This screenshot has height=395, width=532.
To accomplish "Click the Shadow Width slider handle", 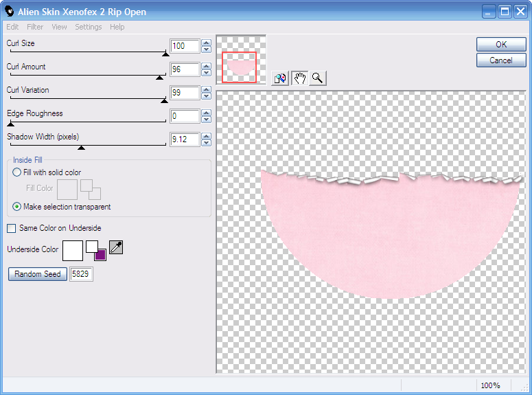I will point(81,148).
